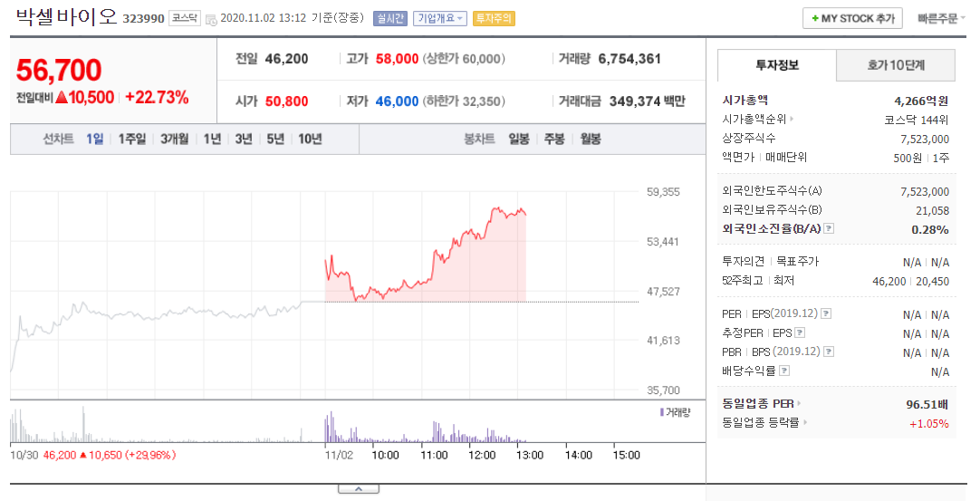This screenshot has width=980, height=501.
Task: Click the 52주최고 value 46,200
Action: coord(889,282)
